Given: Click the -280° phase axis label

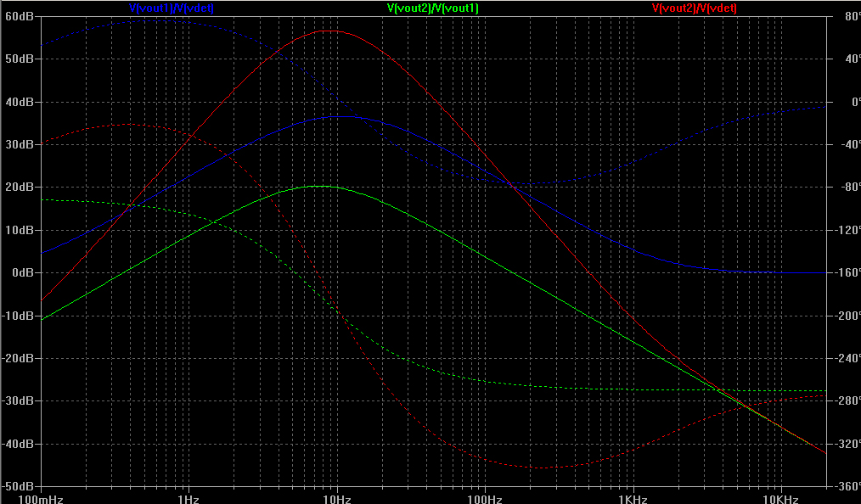Looking at the screenshot, I should (846, 400).
